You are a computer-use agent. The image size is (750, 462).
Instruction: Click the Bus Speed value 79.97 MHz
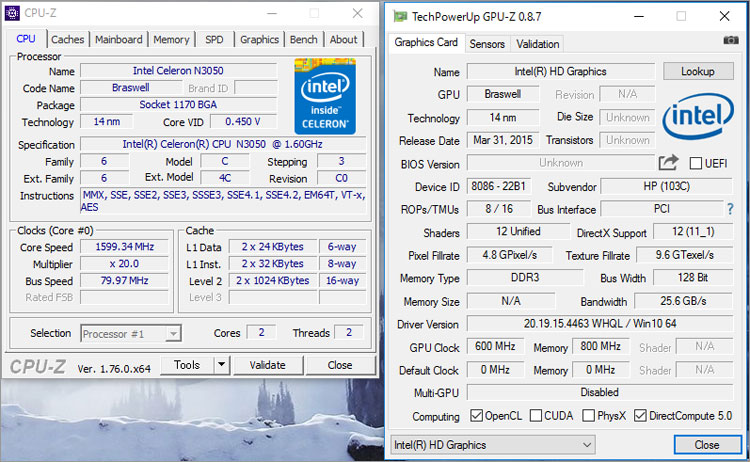pyautogui.click(x=124, y=280)
